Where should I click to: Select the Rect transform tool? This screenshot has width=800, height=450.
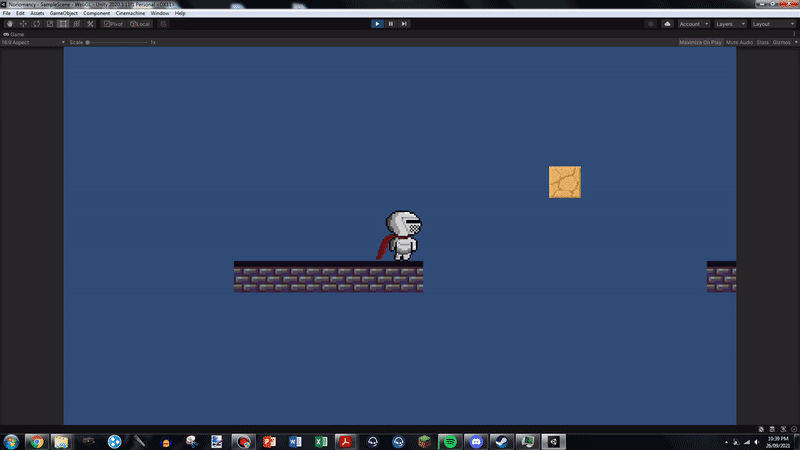click(x=63, y=24)
